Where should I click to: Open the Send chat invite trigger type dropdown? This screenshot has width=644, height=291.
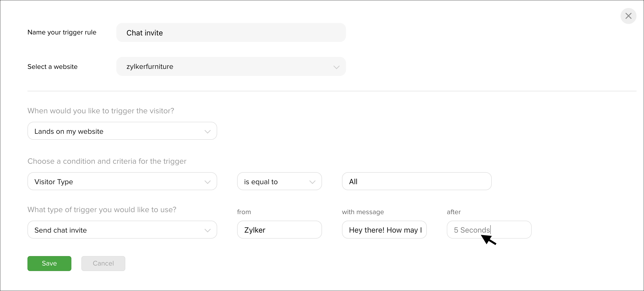pyautogui.click(x=122, y=230)
